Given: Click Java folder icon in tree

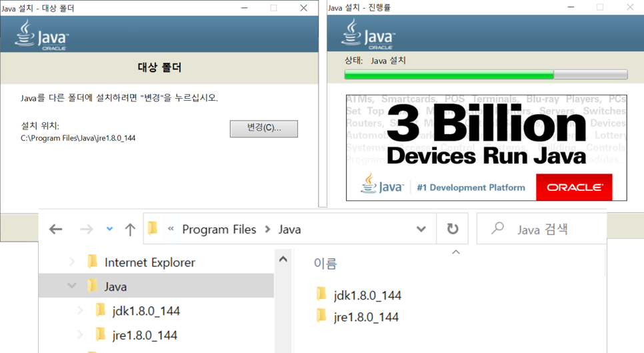Looking at the screenshot, I should coord(93,285).
